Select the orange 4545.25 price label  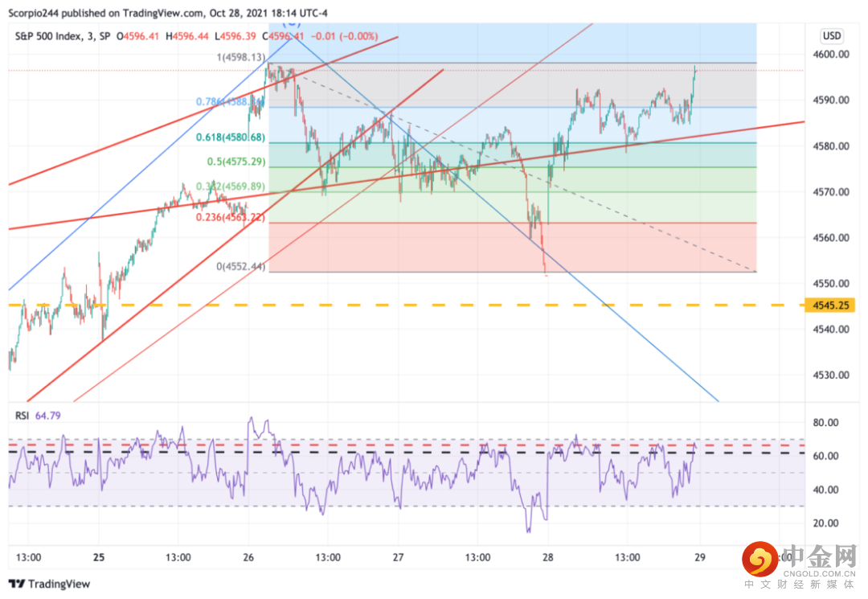pos(830,306)
